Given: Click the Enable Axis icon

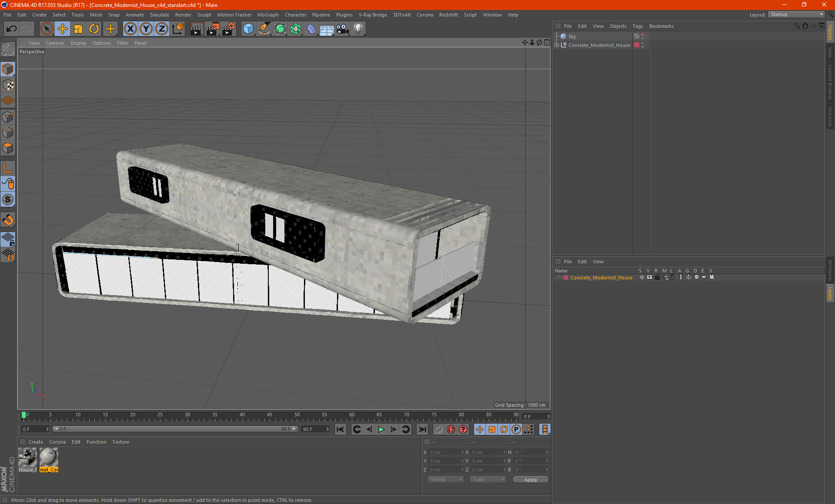Looking at the screenshot, I should click(x=8, y=168).
